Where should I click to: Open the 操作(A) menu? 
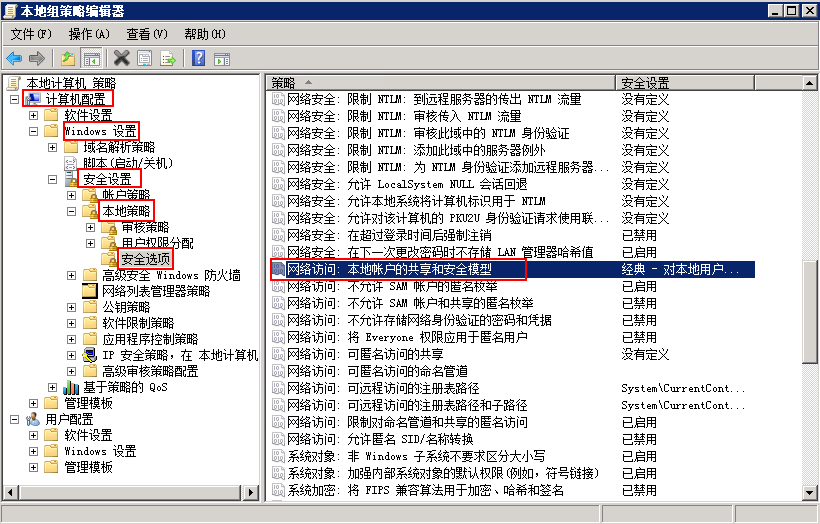point(89,34)
